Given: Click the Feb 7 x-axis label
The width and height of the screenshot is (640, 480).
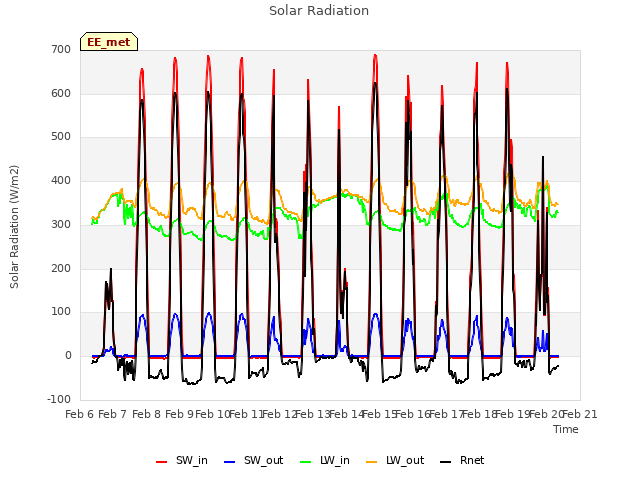Looking at the screenshot, I should pos(113,414).
